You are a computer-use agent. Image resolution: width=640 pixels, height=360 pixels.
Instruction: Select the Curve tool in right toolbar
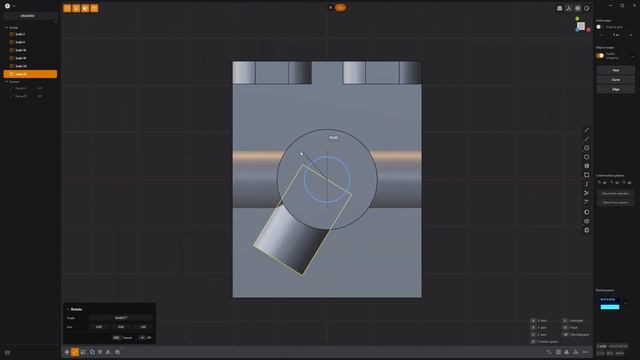pos(587,139)
